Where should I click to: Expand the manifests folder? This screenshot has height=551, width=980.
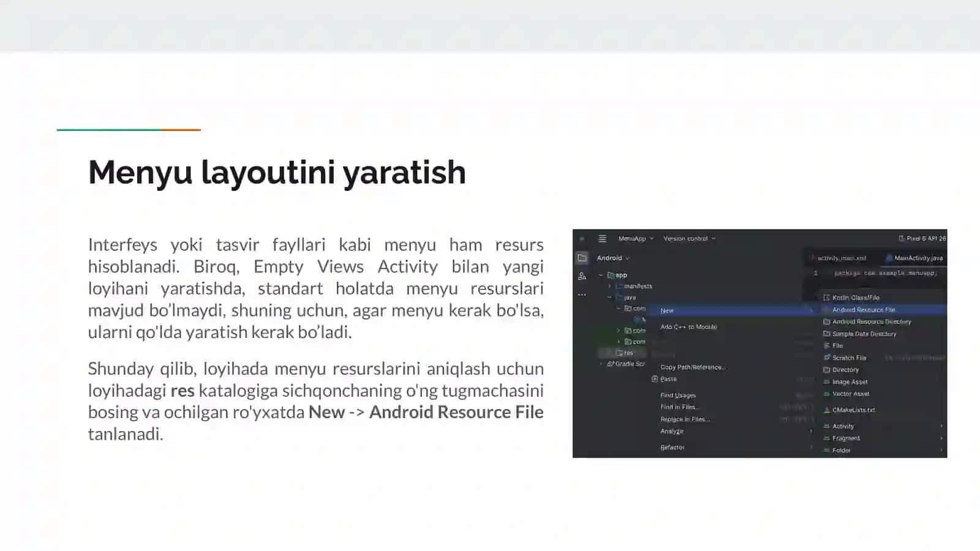(609, 287)
